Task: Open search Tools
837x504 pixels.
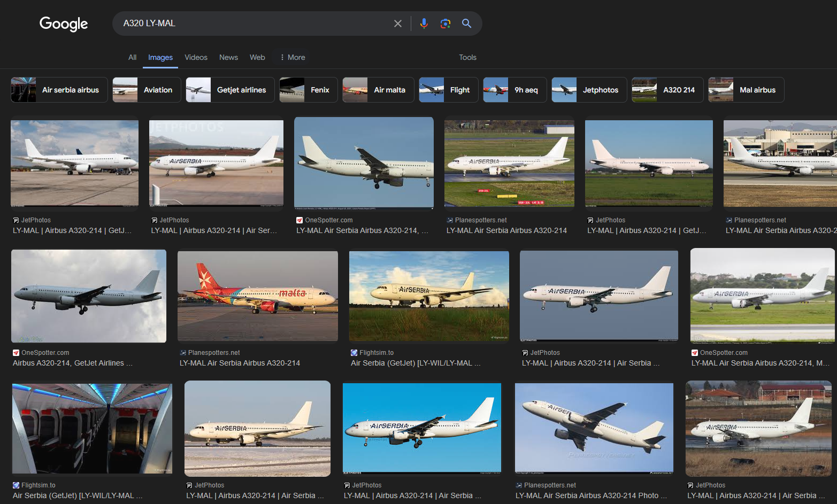Action: tap(467, 57)
